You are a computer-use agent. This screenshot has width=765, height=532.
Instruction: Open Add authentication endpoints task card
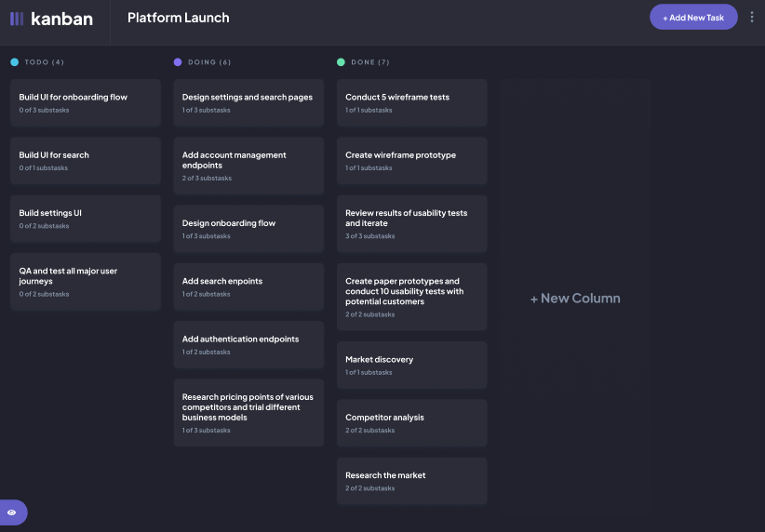[248, 344]
